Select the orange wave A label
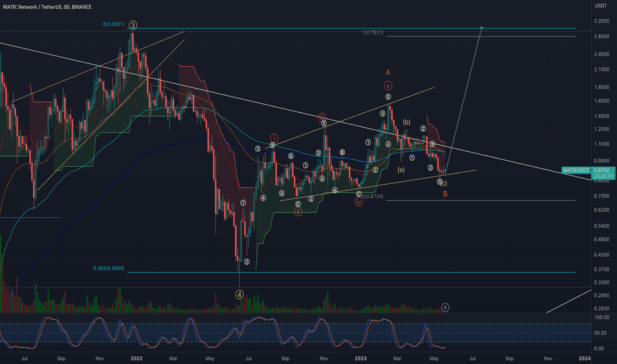Image resolution: width=617 pixels, height=364 pixels. pos(388,72)
